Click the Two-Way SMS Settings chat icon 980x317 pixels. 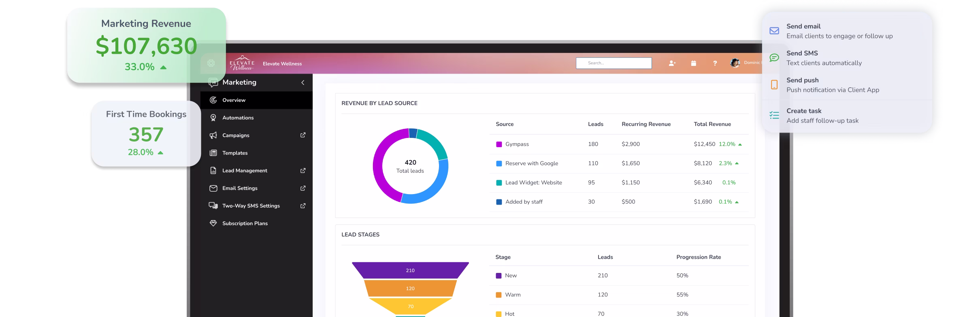[213, 206]
